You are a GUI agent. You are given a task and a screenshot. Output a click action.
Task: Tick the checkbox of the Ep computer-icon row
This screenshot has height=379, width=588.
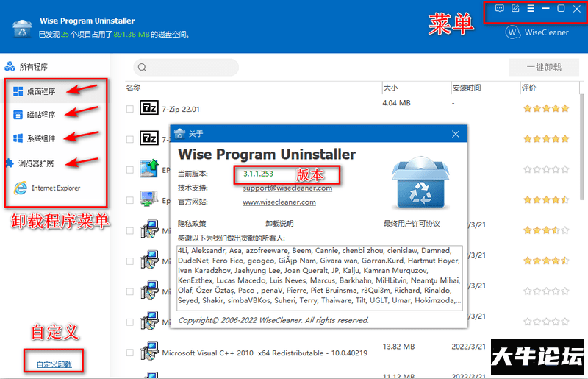point(130,200)
